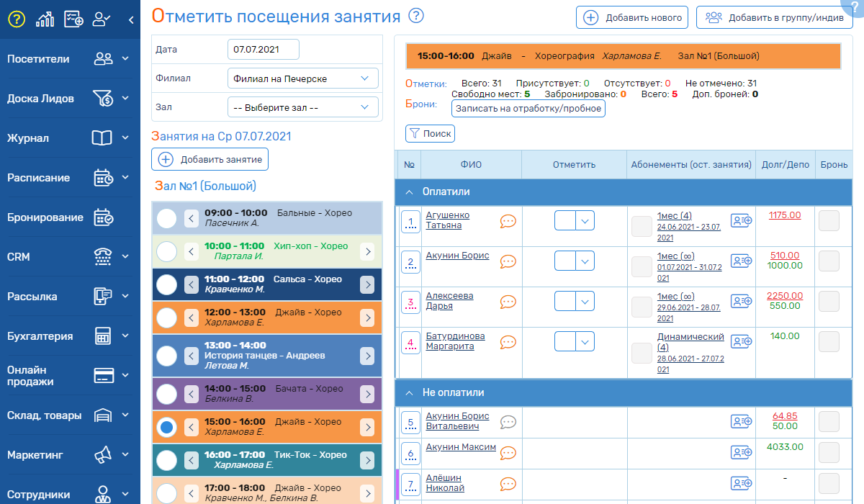Select the 11:00 - 12:00 Сальса class radio
Image resolution: width=864 pixels, height=504 pixels.
[x=166, y=284]
